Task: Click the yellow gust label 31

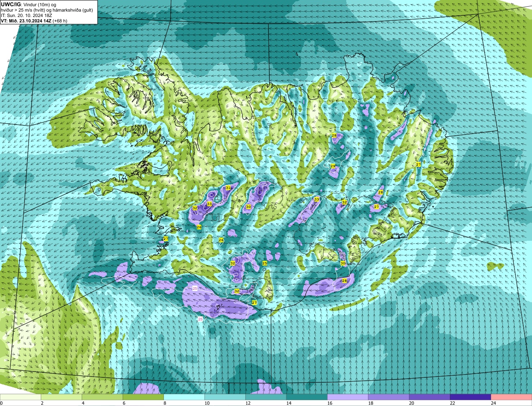Action: point(228,188)
